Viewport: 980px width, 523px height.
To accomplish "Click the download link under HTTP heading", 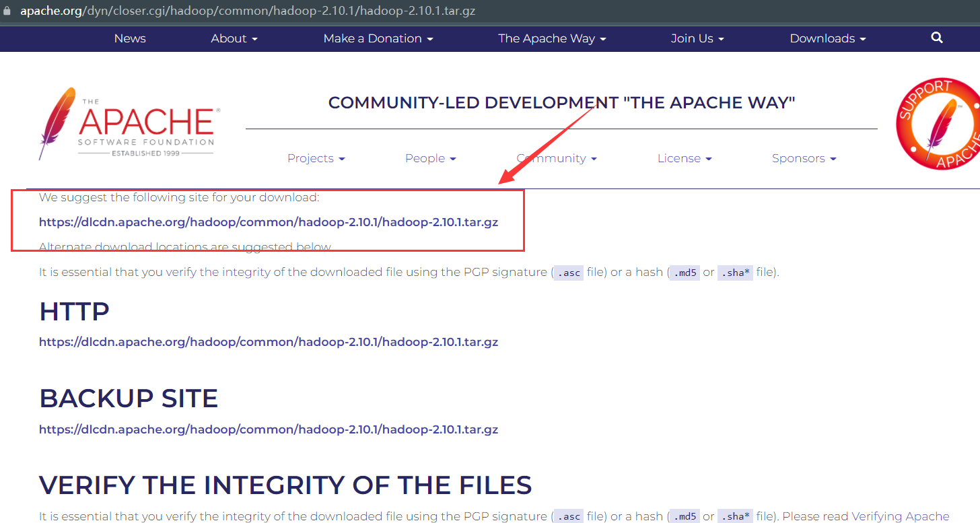I will [269, 342].
